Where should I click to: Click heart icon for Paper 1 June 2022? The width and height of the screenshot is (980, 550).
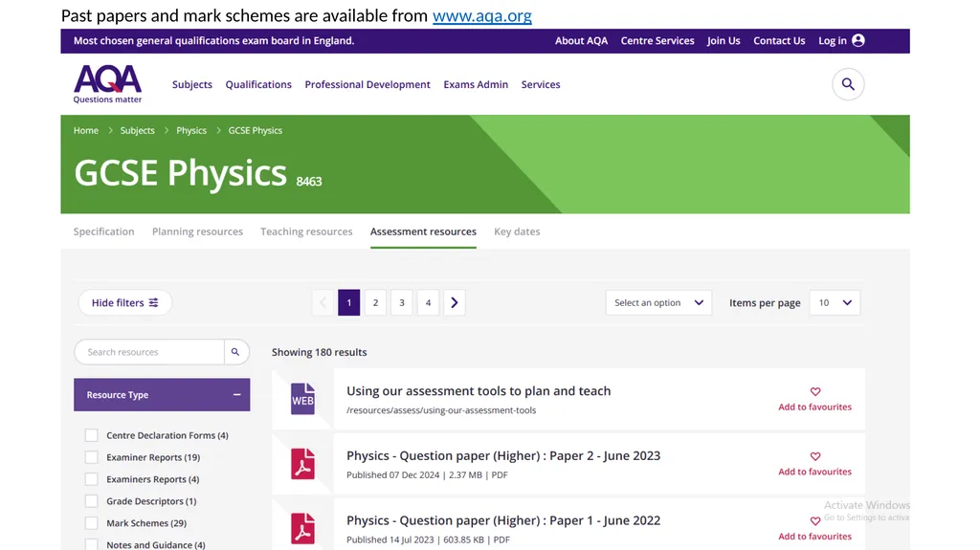click(815, 520)
